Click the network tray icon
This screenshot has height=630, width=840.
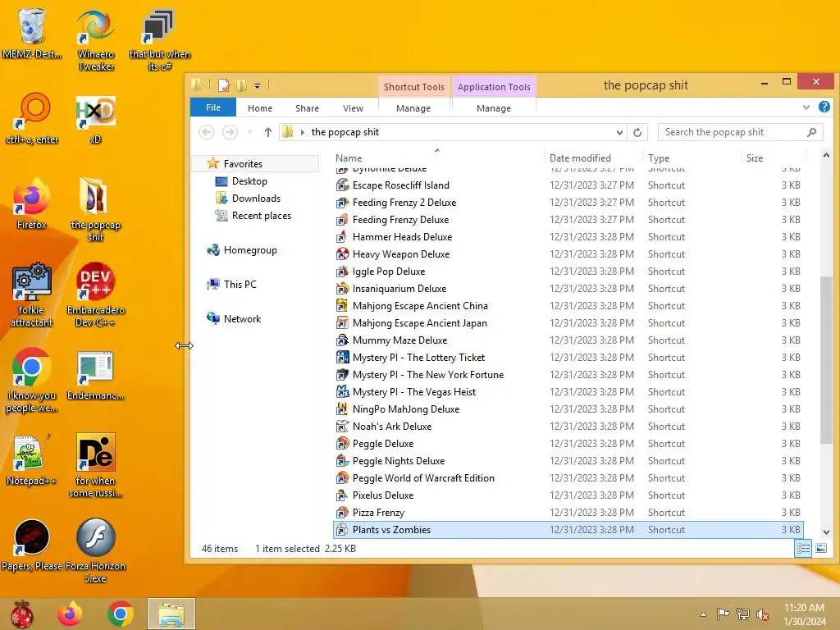pyautogui.click(x=743, y=614)
